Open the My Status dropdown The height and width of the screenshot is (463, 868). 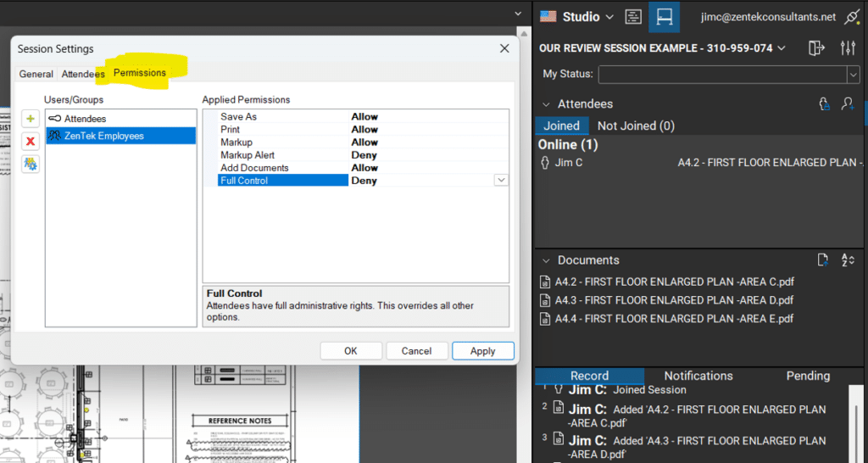[x=853, y=75]
